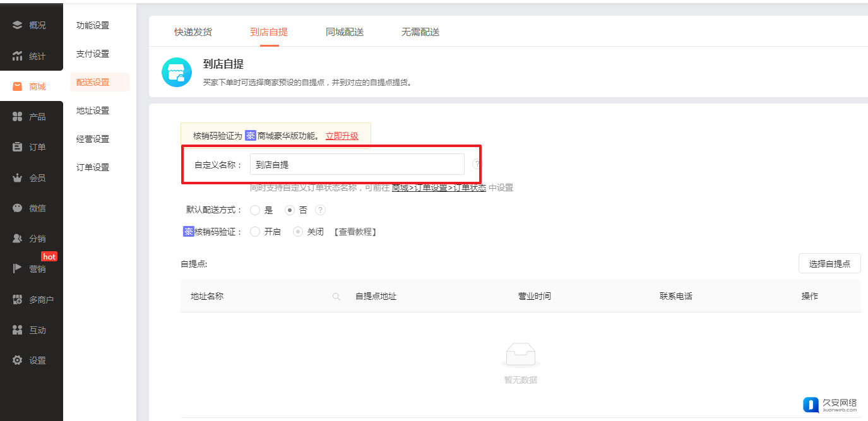Image resolution: width=868 pixels, height=421 pixels.
Task: Click the 概况 overview icon in sidebar
Action: (18, 25)
